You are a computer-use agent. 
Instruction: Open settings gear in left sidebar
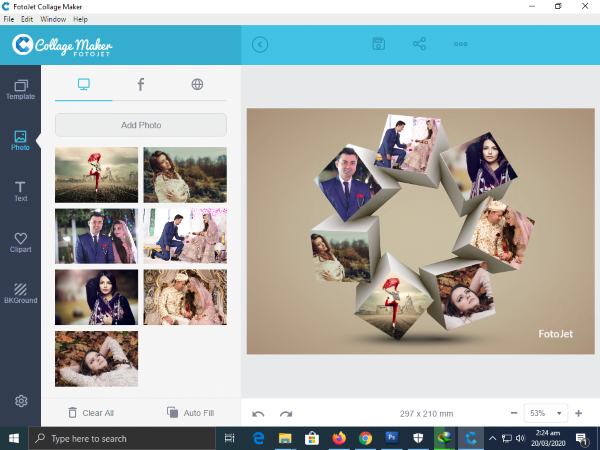[x=21, y=401]
